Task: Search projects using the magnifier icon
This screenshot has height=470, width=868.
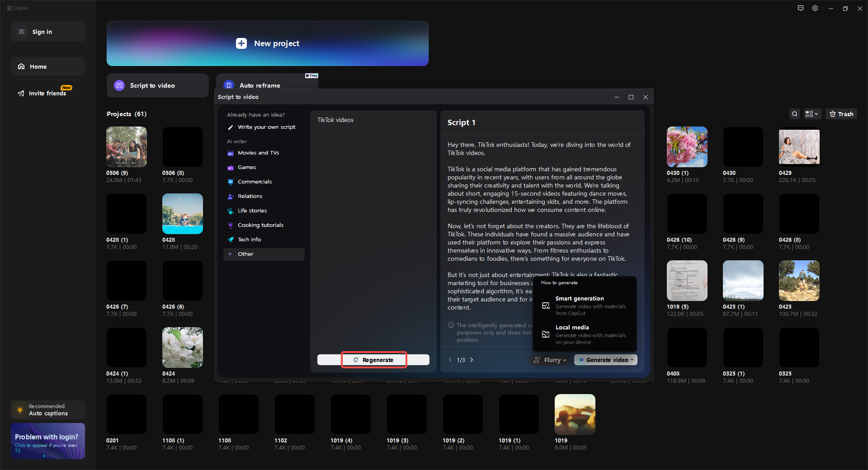Action: pyautogui.click(x=795, y=114)
